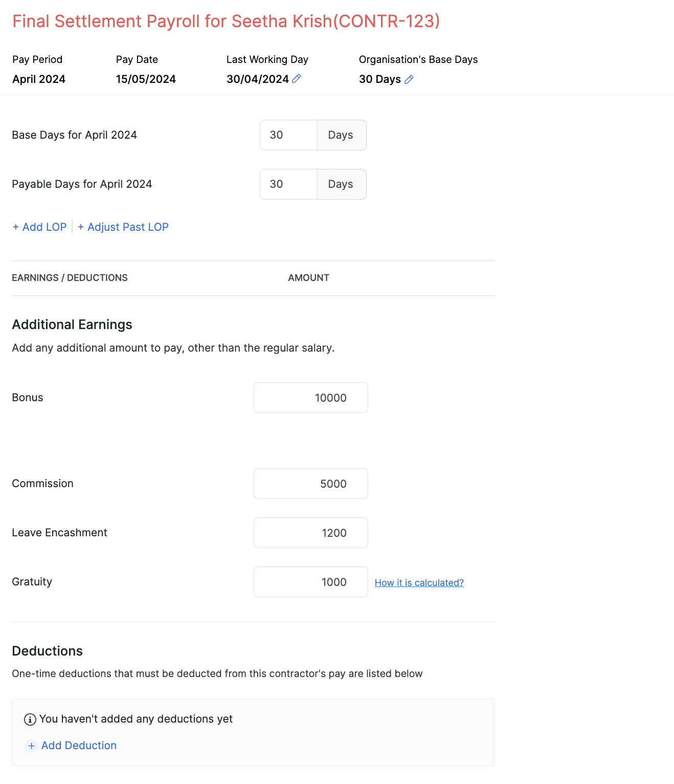Select the Leave Encashment amount field

pos(310,533)
